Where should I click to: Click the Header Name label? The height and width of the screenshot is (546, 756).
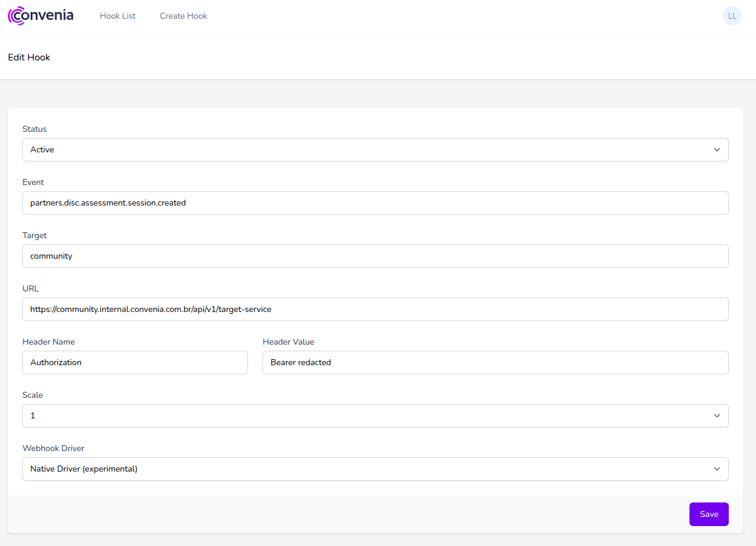[49, 342]
